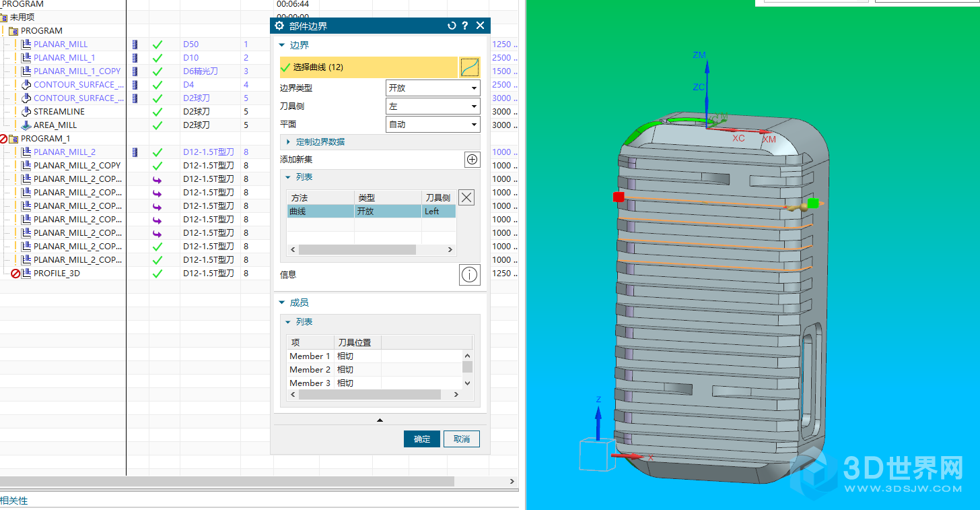Open help via the question mark icon
The width and height of the screenshot is (980, 510).
[464, 26]
